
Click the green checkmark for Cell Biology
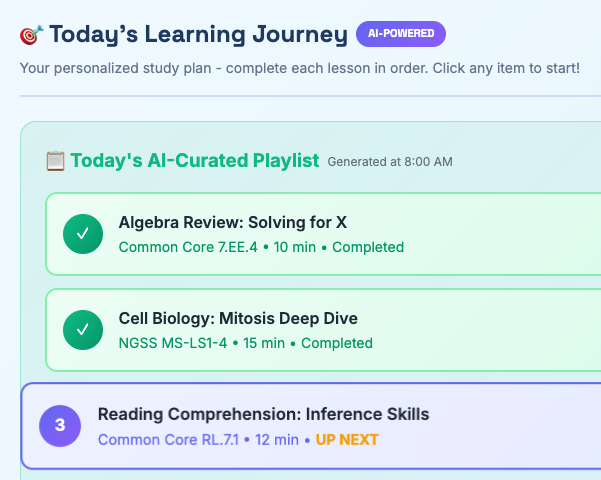[x=83, y=330]
